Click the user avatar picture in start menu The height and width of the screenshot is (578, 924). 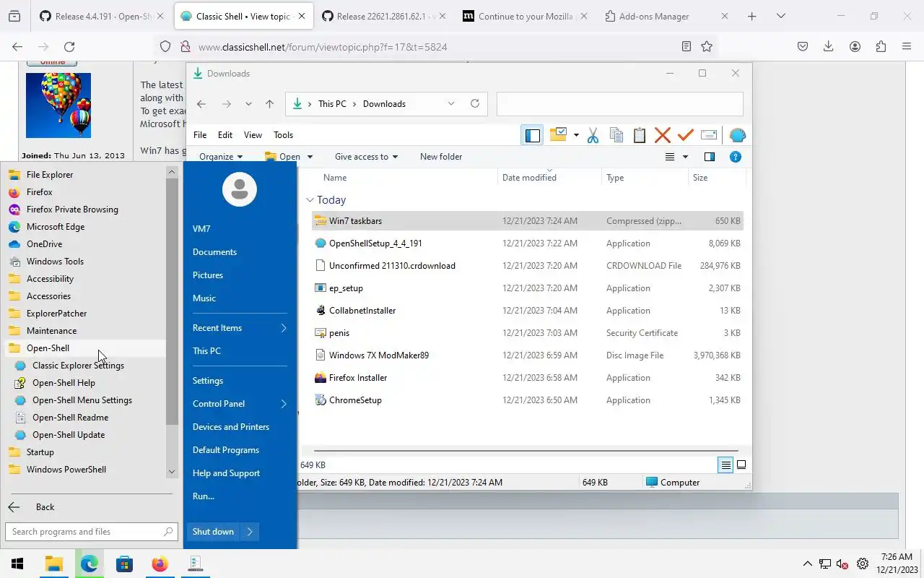pyautogui.click(x=240, y=189)
